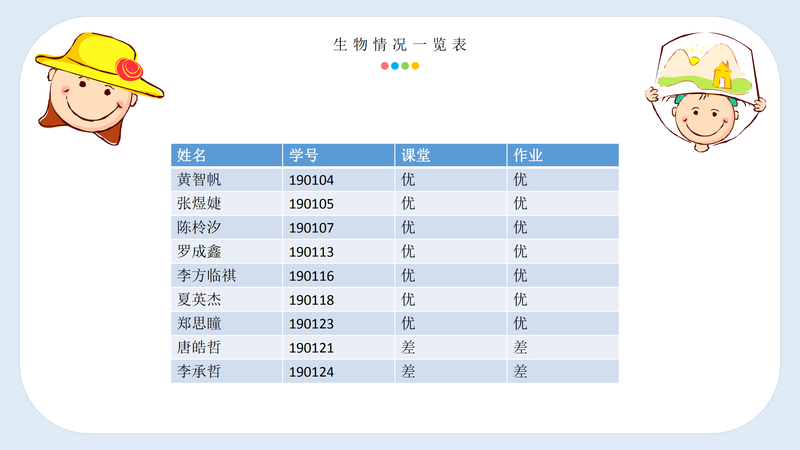The width and height of the screenshot is (800, 450).
Task: Click the name 唐皓哲 in the table
Action: [199, 347]
